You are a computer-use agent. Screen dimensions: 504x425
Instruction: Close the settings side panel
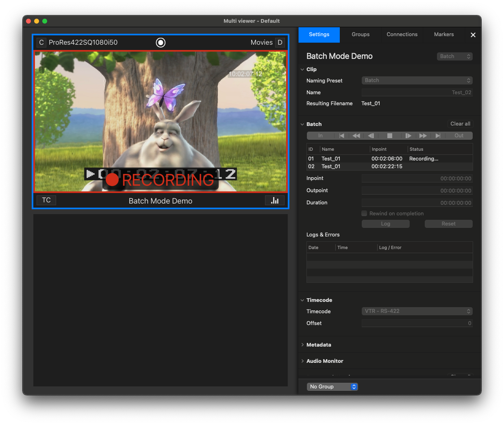[473, 35]
